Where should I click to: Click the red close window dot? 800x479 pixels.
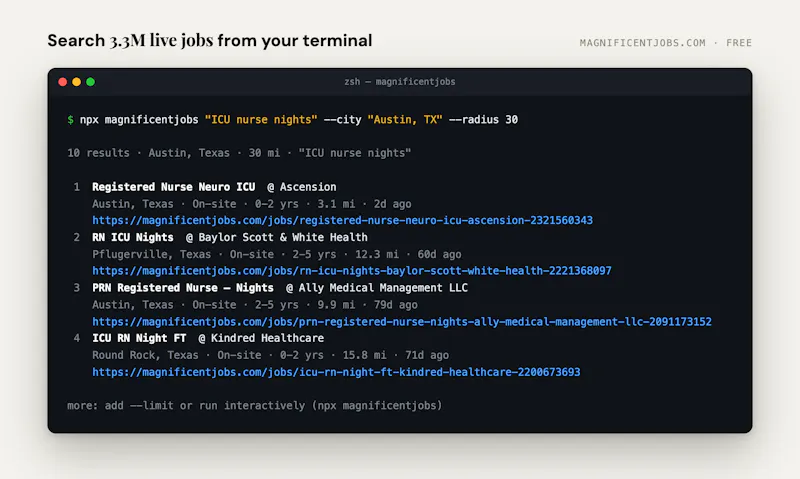[x=63, y=82]
